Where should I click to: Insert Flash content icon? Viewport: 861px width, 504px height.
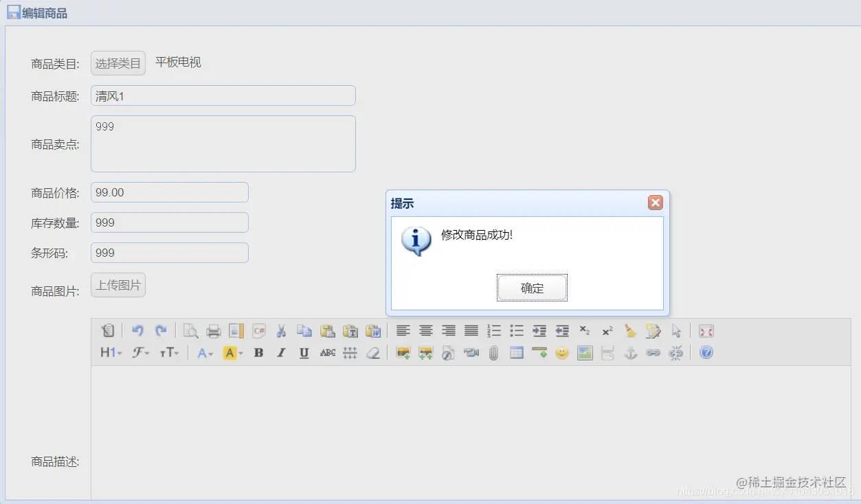point(449,353)
